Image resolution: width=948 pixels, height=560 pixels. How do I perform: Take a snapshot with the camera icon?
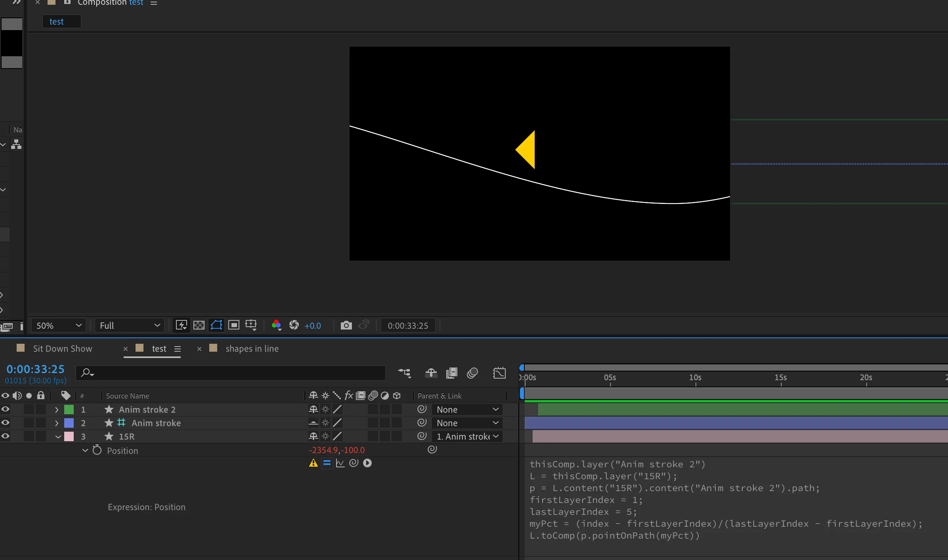tap(346, 326)
